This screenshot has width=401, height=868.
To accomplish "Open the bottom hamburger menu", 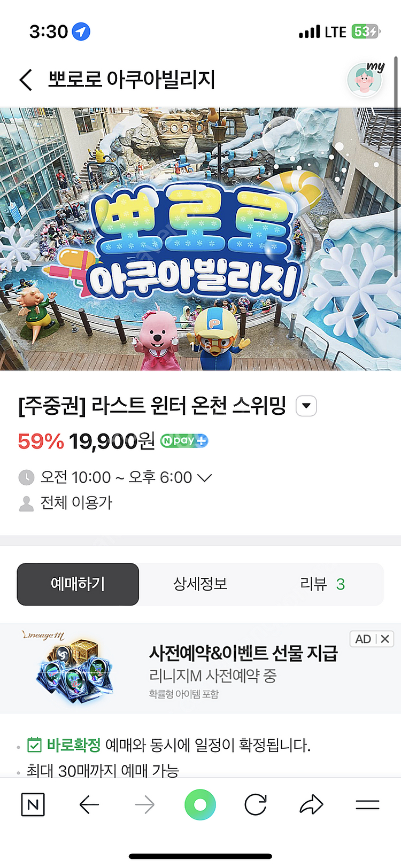I will click(367, 804).
